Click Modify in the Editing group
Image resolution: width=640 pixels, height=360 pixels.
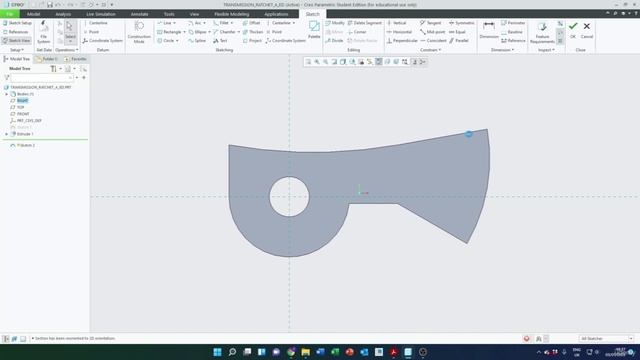[x=335, y=23]
